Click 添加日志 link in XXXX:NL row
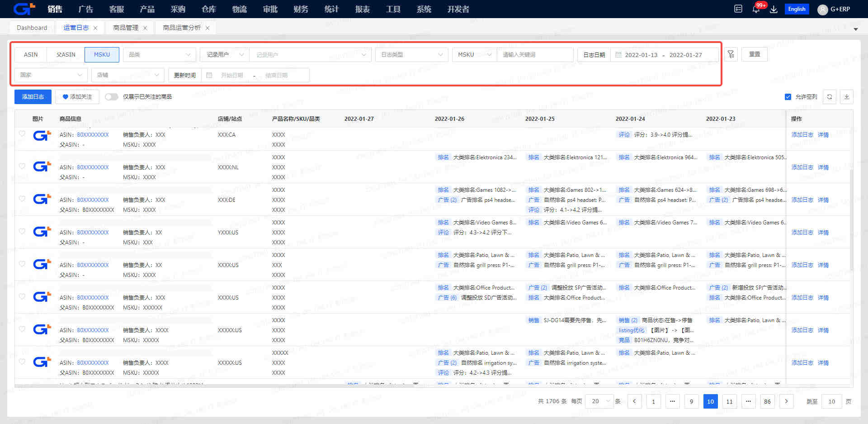Screen dimensions: 868x424 pyautogui.click(x=802, y=167)
